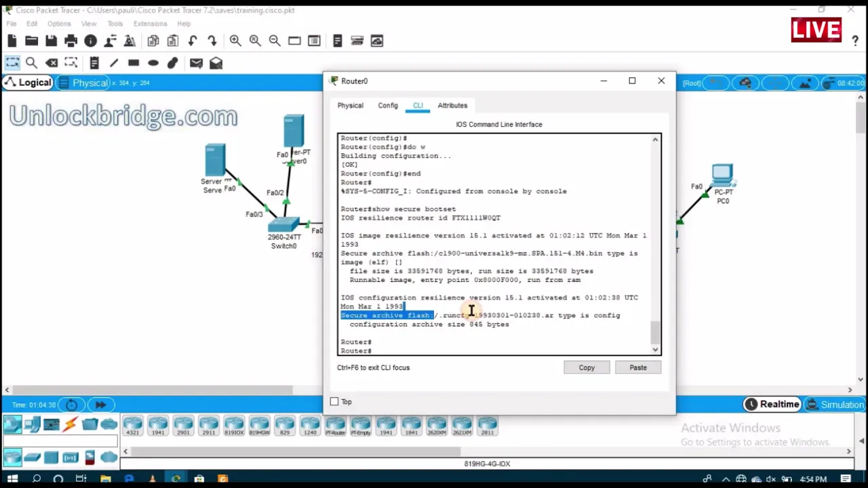The width and height of the screenshot is (868, 488).
Task: Select the Switches subcategory icon
Action: pyautogui.click(x=32, y=457)
